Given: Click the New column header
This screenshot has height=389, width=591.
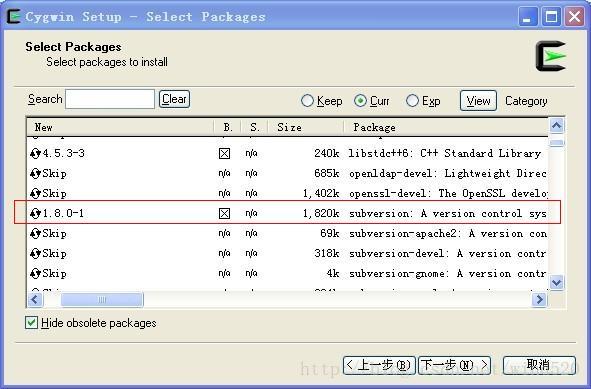Looking at the screenshot, I should point(120,127).
